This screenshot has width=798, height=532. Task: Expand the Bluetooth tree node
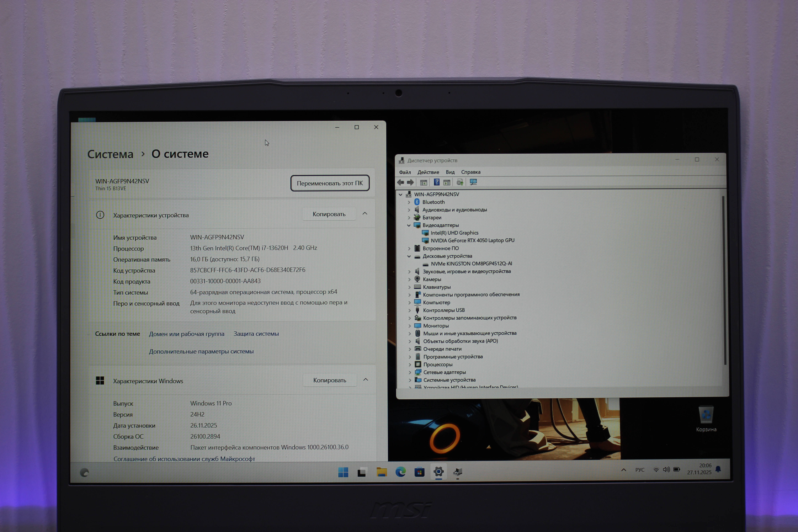click(409, 202)
